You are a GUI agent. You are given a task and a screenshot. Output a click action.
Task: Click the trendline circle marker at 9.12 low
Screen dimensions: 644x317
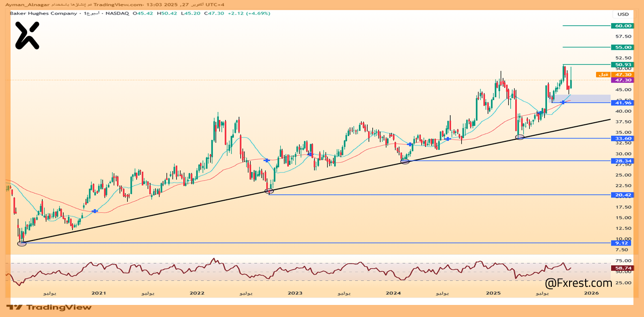22,244
